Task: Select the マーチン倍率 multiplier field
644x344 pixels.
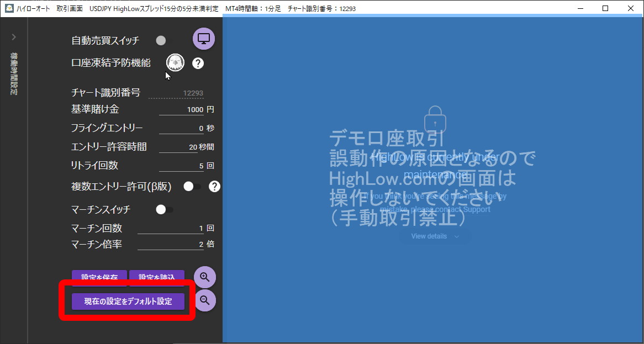Action: 171,245
